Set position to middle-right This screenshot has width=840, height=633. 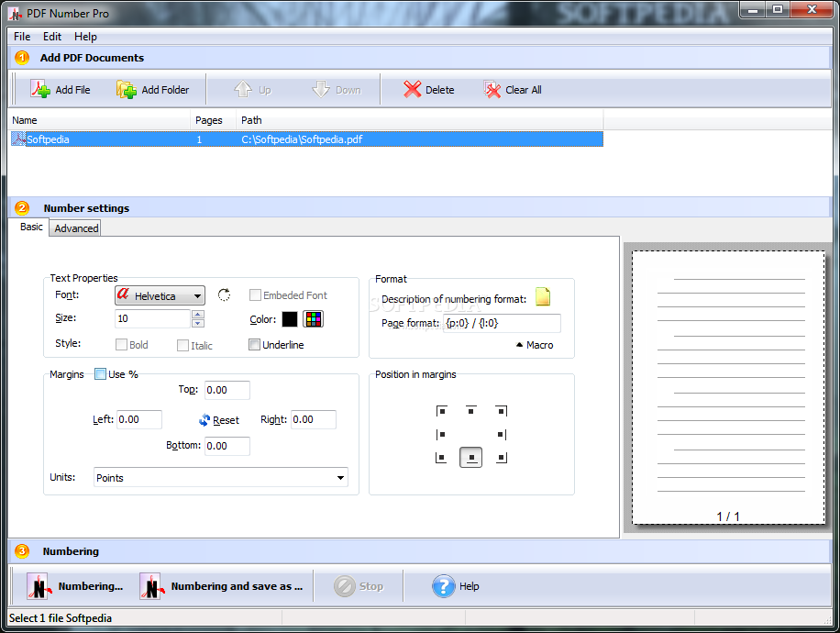(x=501, y=435)
